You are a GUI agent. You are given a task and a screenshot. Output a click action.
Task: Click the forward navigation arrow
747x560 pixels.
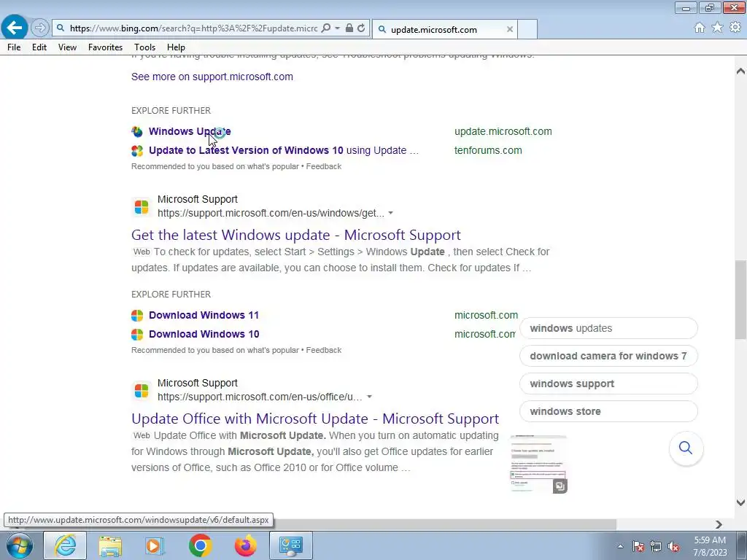click(x=40, y=28)
